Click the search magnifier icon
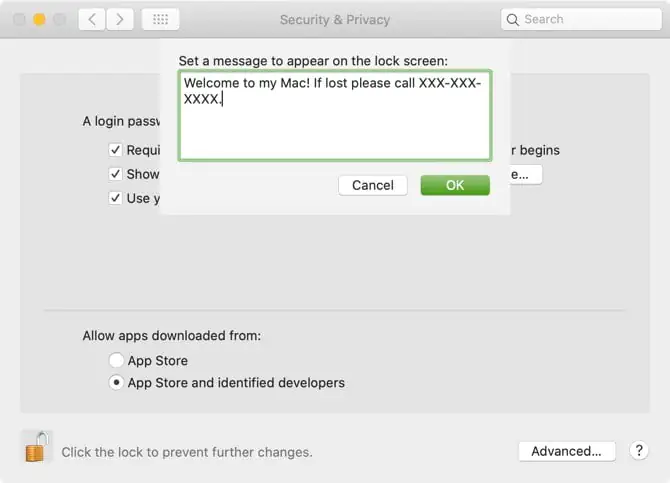The image size is (670, 483). pyautogui.click(x=513, y=19)
